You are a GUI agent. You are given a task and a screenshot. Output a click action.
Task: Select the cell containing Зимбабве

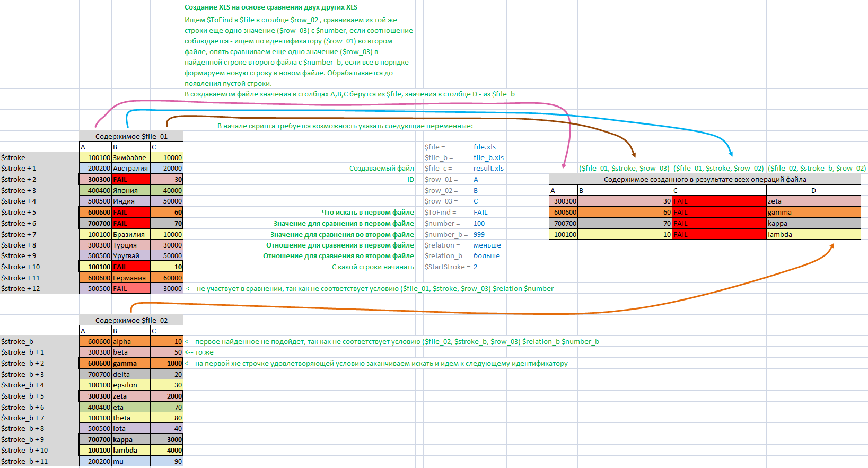[x=130, y=157]
